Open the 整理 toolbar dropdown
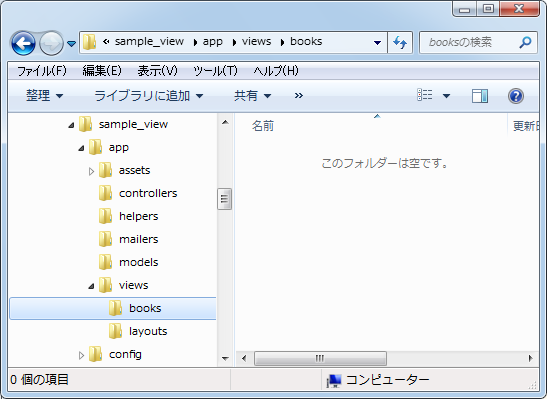Viewport: 547px width, 399px height. click(x=44, y=96)
